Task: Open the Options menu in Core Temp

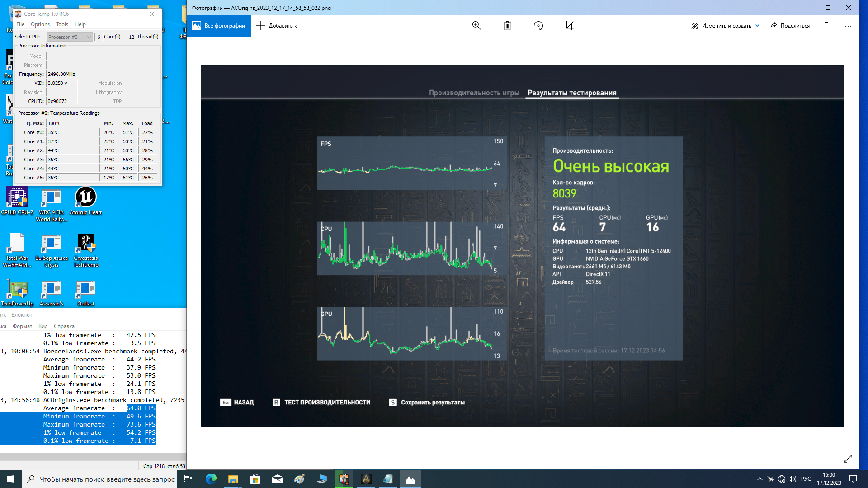Action: [x=40, y=24]
